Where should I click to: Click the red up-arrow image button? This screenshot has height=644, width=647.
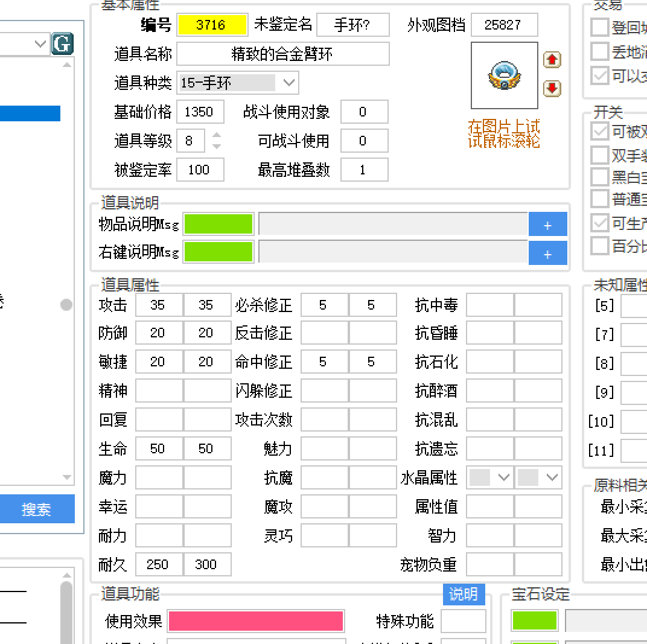tap(552, 60)
